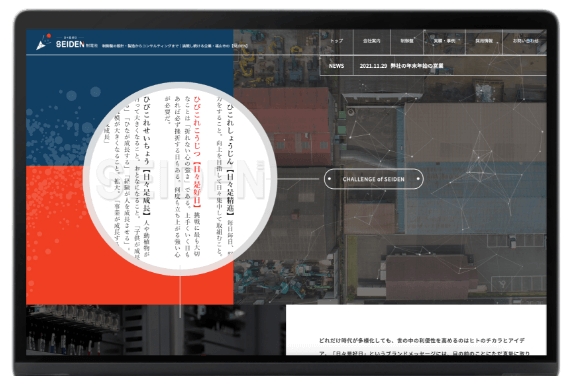This screenshot has height=376, width=572.
Task: Click the circular magnified text graphic
Action: pyautogui.click(x=180, y=178)
